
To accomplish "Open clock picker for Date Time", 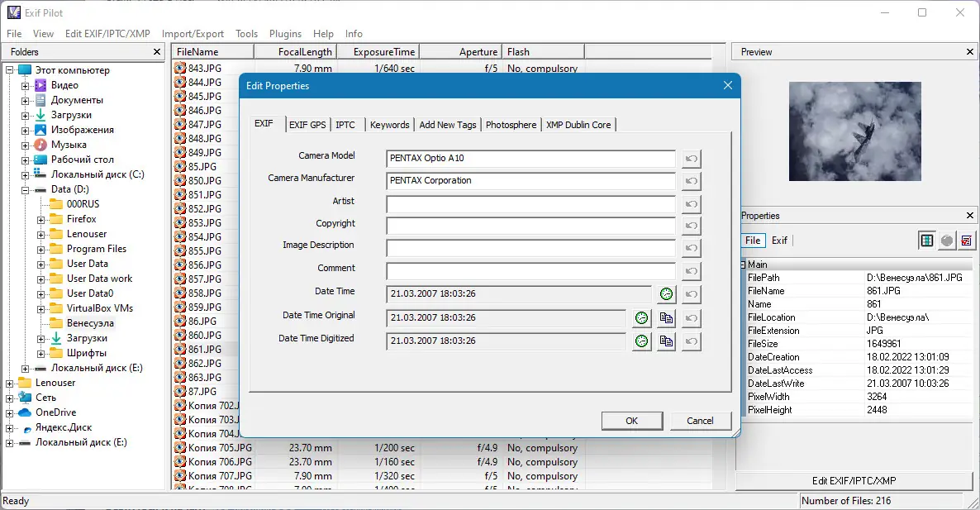I will tap(666, 293).
